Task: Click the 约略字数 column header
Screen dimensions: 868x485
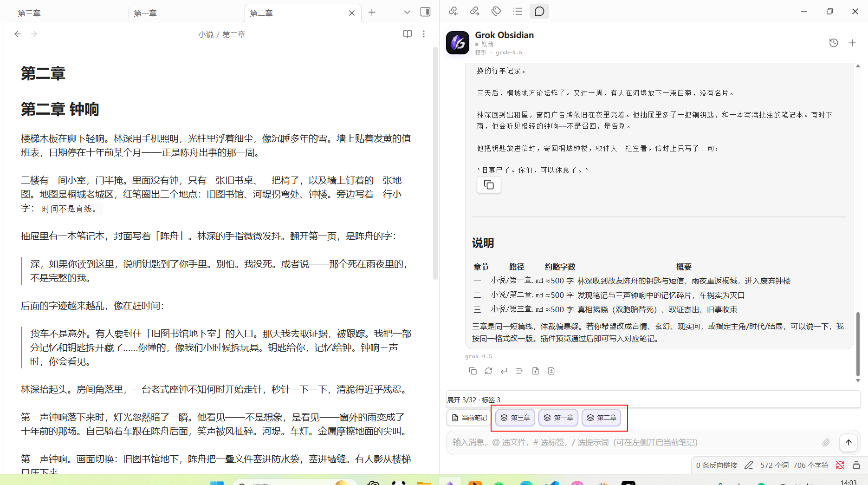Action: tap(560, 267)
